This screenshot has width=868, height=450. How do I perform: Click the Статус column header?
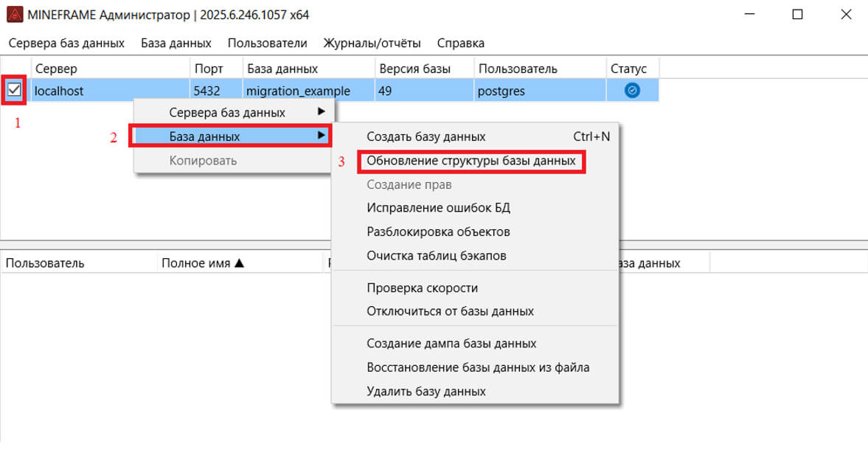(x=633, y=69)
